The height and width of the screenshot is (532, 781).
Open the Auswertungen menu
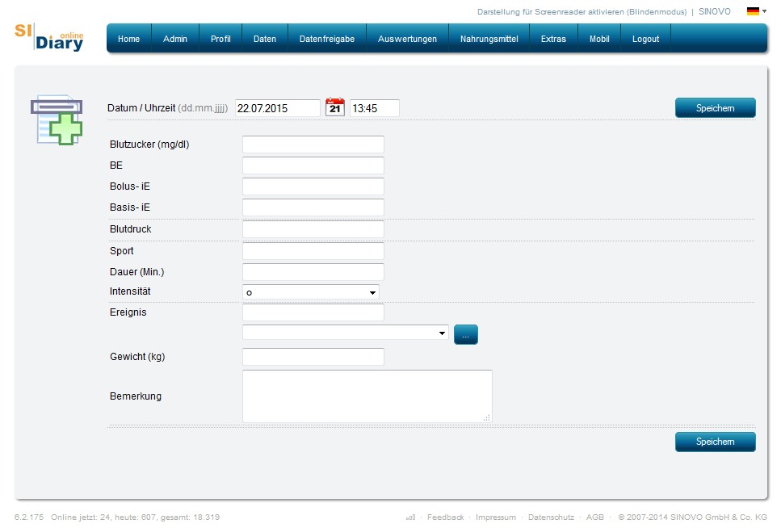tap(407, 39)
